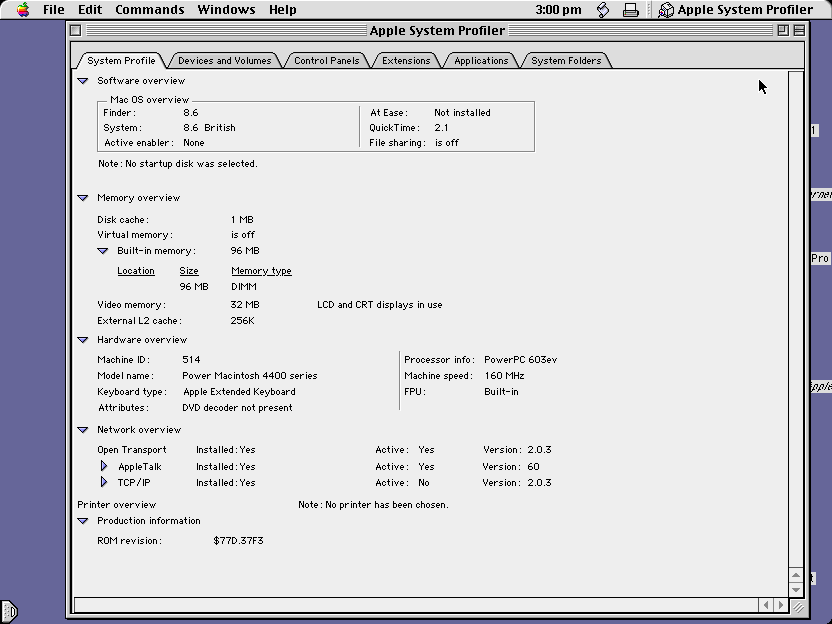Click the model name Power Macintosh 4400 series
Screen dimensions: 832x624
250,376
